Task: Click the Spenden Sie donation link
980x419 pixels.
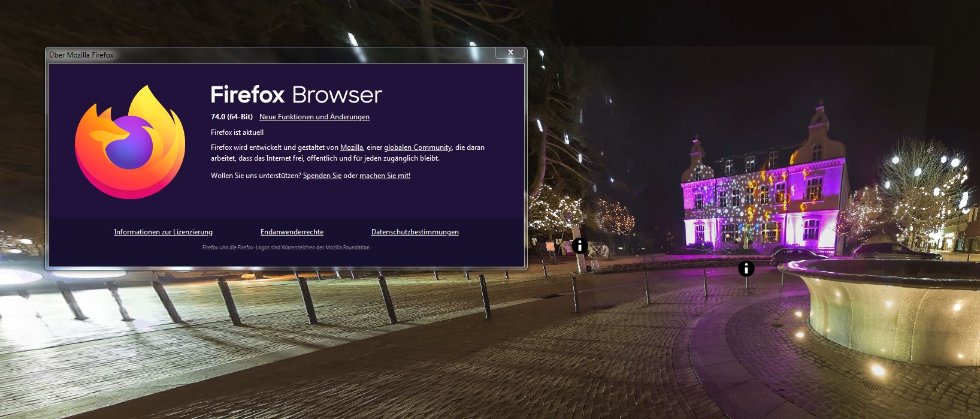Action: pyautogui.click(x=322, y=176)
